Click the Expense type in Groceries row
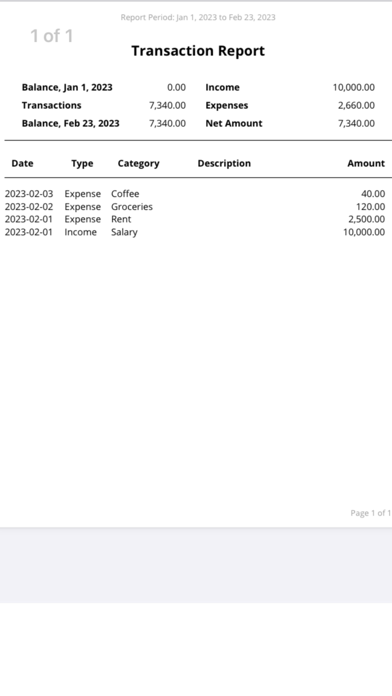The height and width of the screenshot is (696, 392). pos(83,207)
